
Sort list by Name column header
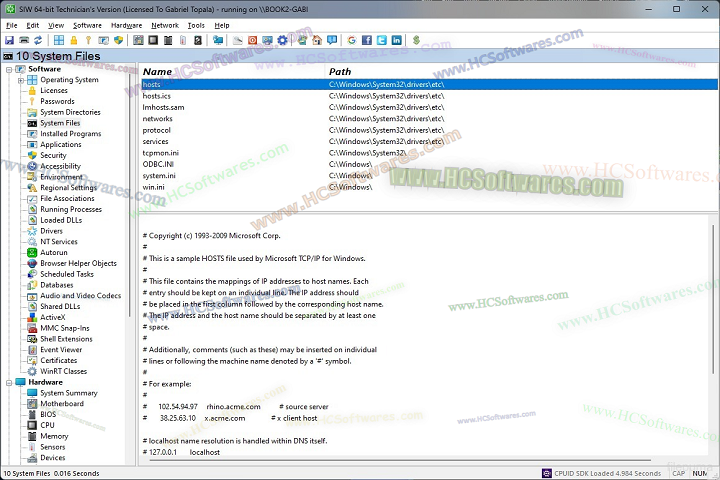232,72
